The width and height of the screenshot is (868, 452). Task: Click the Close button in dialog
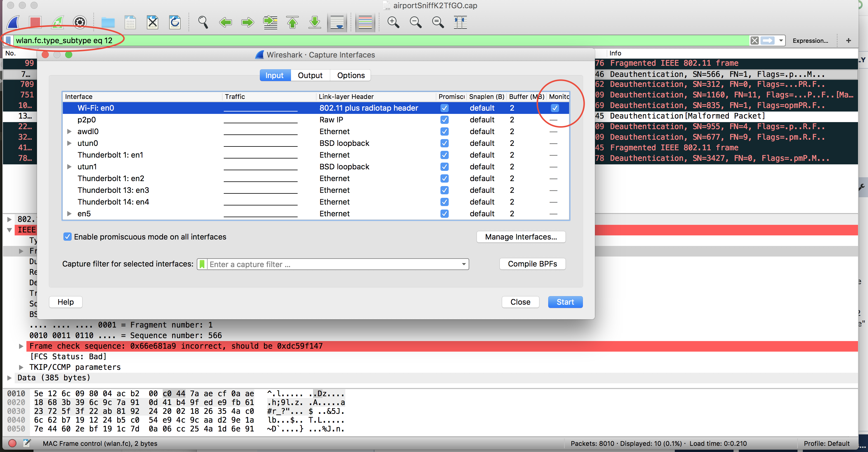click(x=520, y=302)
